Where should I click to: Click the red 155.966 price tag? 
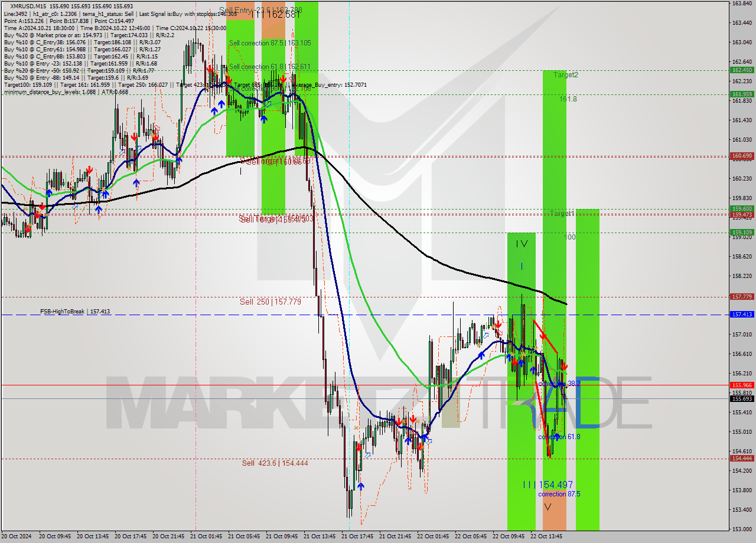coord(742,385)
